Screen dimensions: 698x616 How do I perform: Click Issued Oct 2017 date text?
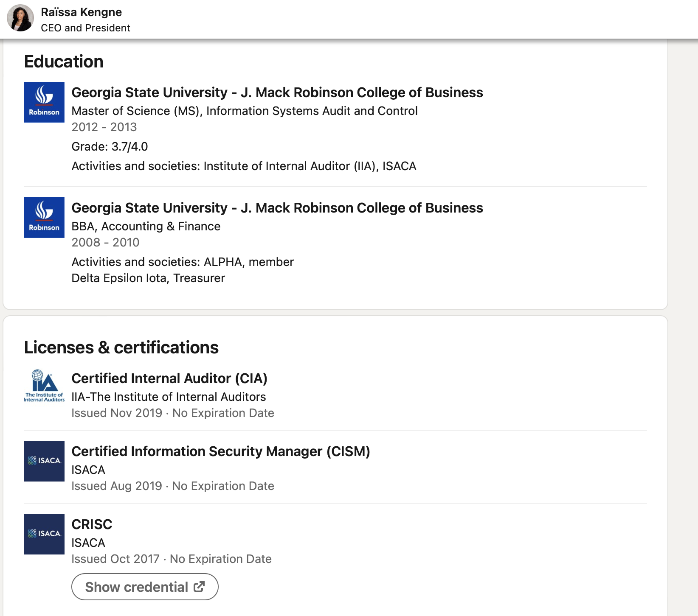[x=115, y=559]
